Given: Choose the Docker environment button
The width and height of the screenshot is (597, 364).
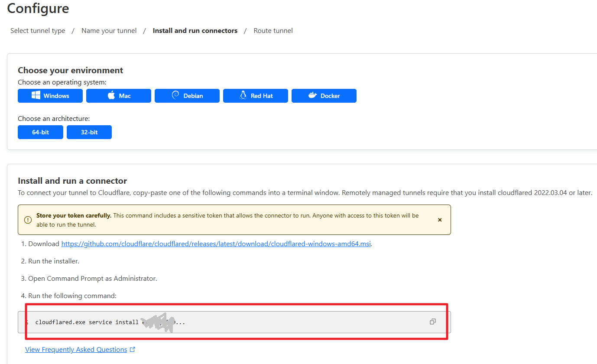Looking at the screenshot, I should pos(324,96).
